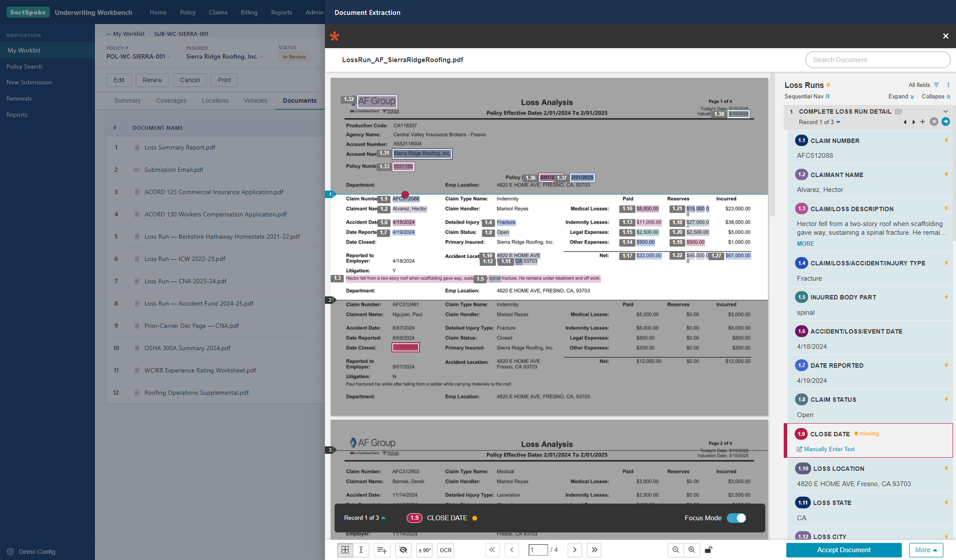Expand all fields via Expand

(x=901, y=97)
